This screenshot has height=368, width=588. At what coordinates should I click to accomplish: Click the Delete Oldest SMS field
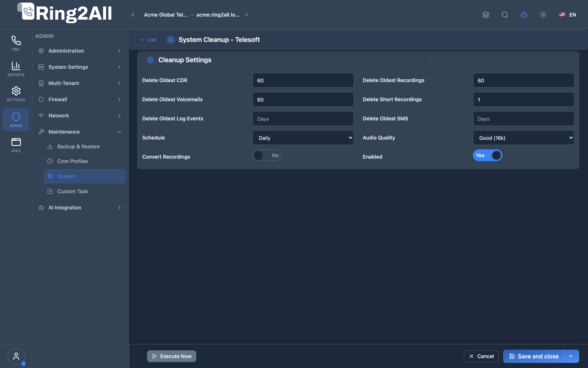(x=523, y=118)
